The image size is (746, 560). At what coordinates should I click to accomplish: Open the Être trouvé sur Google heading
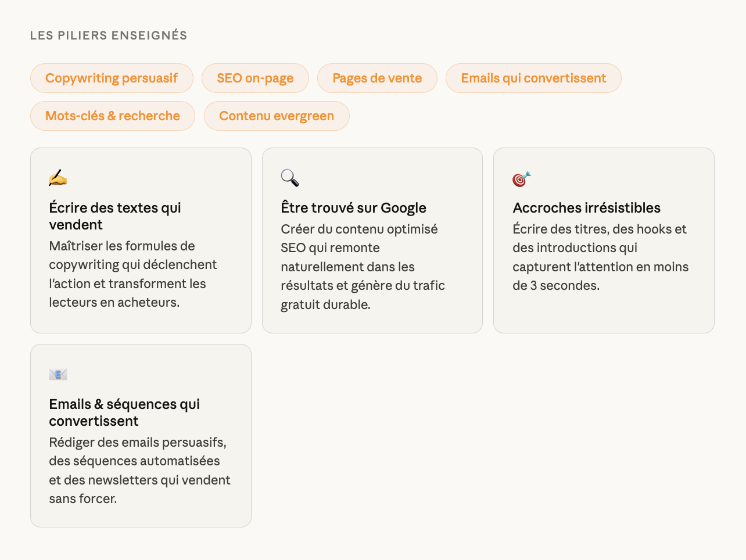[353, 208]
